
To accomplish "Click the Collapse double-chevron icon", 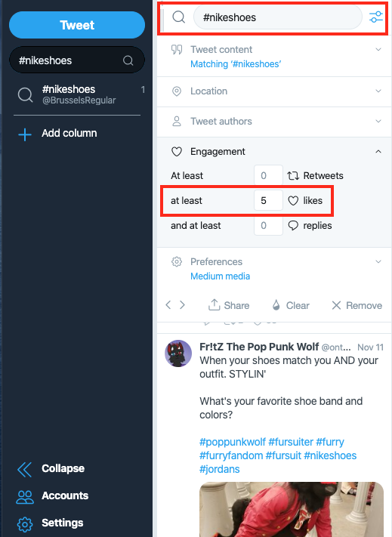I will coord(24,469).
